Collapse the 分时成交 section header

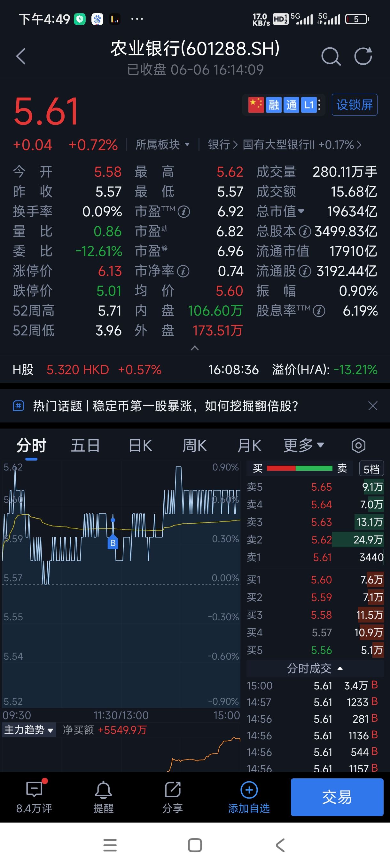pos(315,669)
